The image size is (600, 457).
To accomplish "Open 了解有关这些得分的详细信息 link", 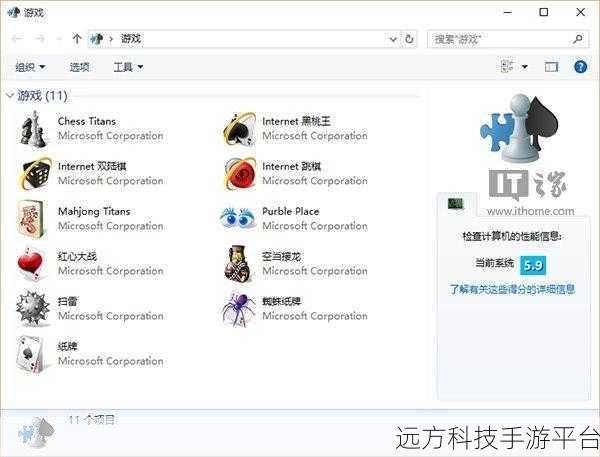I will pos(512,289).
